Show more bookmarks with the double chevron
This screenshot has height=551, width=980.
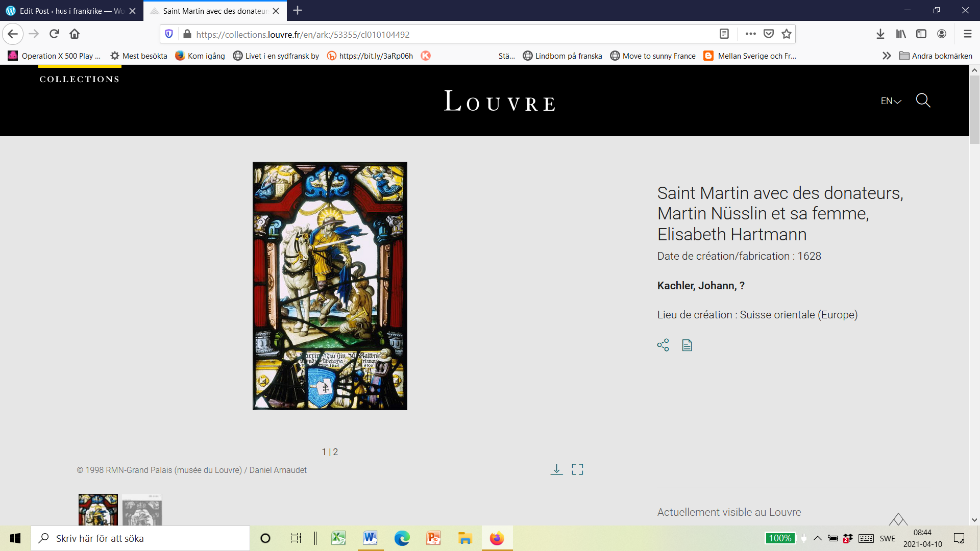887,56
